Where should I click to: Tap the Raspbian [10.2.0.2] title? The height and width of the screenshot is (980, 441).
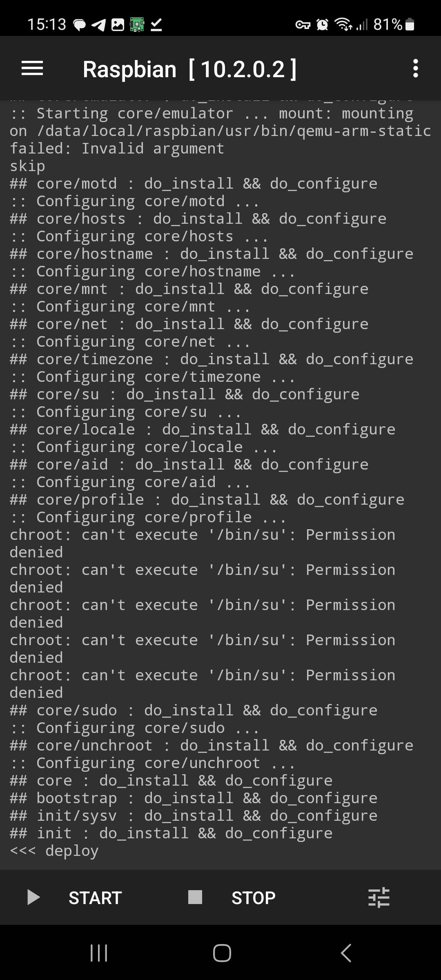click(190, 69)
